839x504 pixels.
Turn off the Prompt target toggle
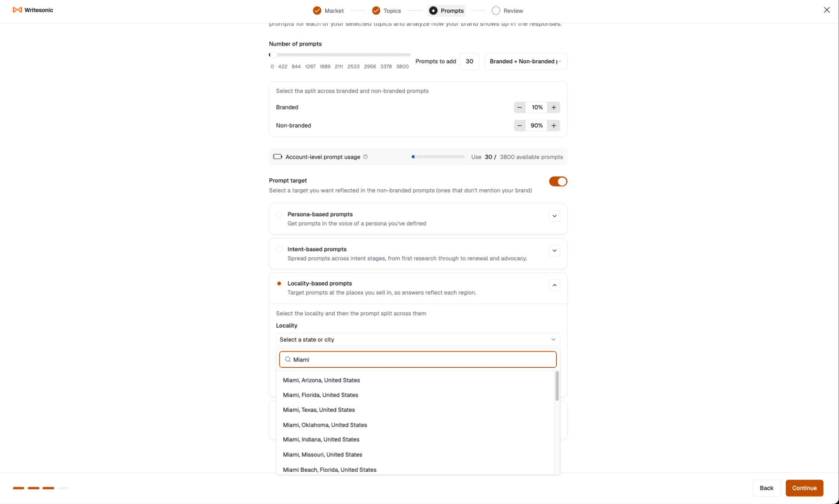558,181
